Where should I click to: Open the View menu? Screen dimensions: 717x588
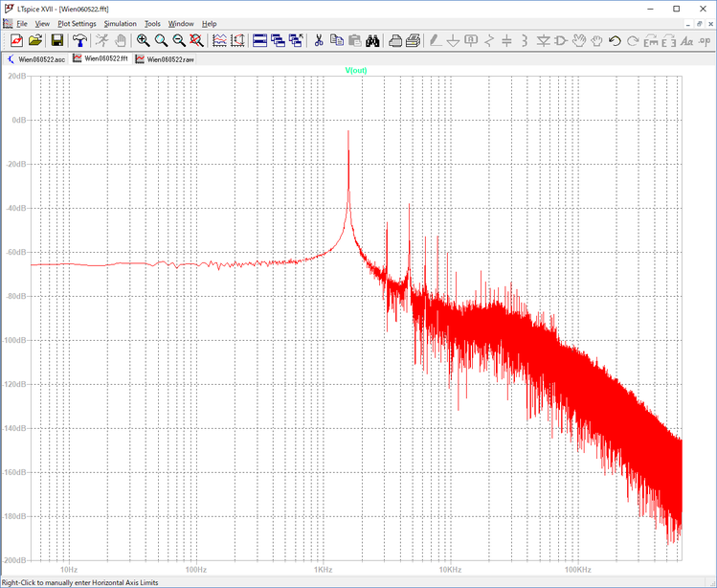(41, 23)
